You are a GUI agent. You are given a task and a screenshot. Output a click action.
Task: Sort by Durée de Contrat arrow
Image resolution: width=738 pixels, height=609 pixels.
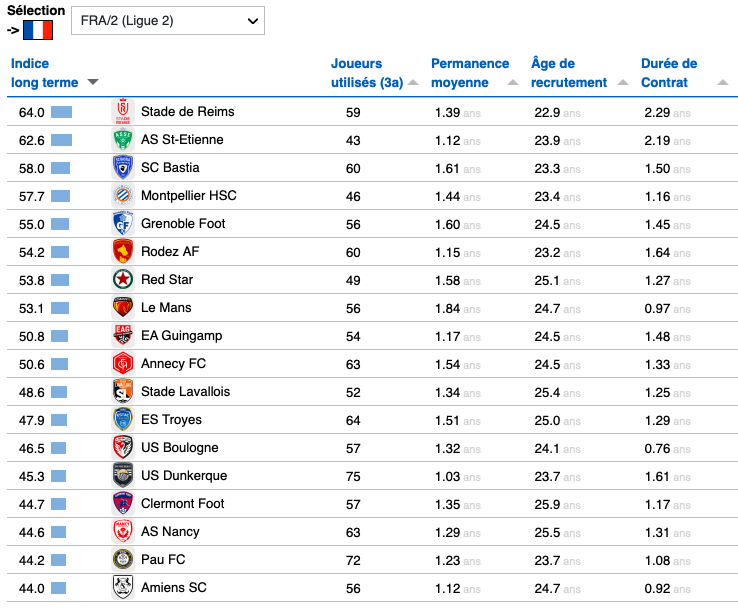(723, 83)
